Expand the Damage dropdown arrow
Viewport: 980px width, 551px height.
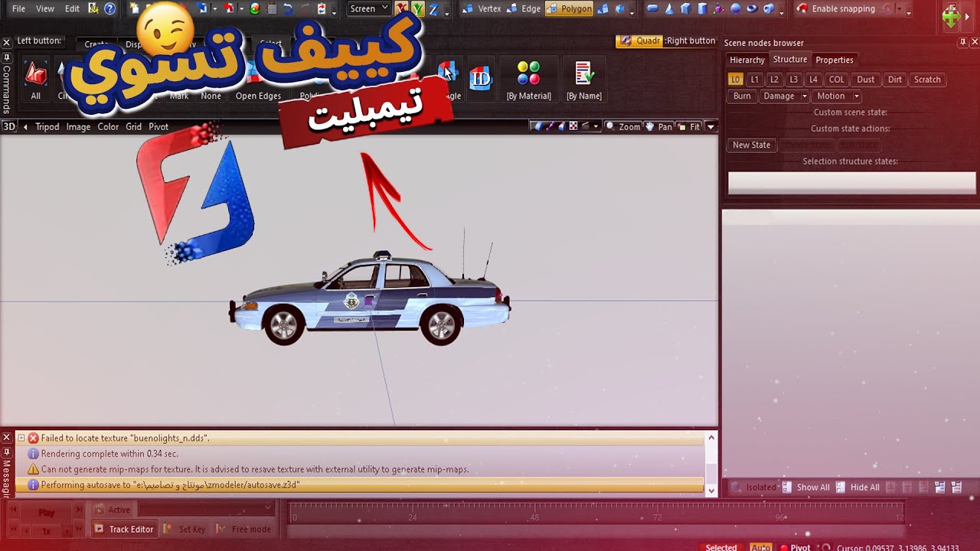[804, 96]
